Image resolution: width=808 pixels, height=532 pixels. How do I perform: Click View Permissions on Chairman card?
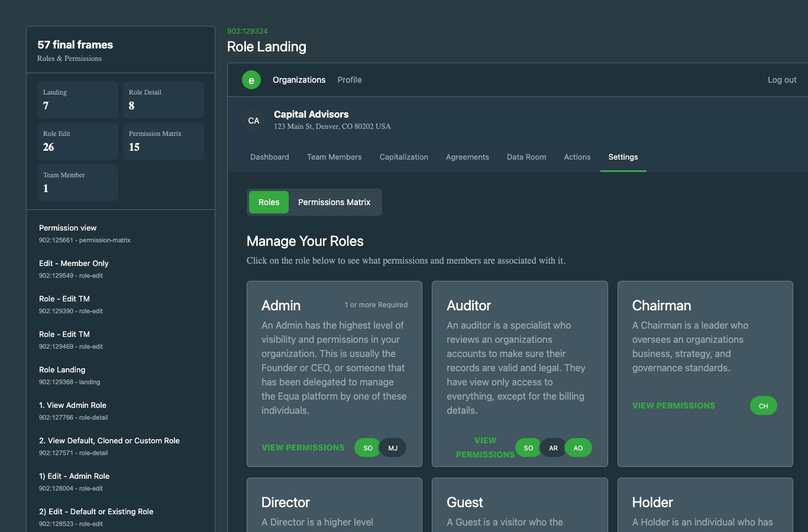pyautogui.click(x=674, y=406)
